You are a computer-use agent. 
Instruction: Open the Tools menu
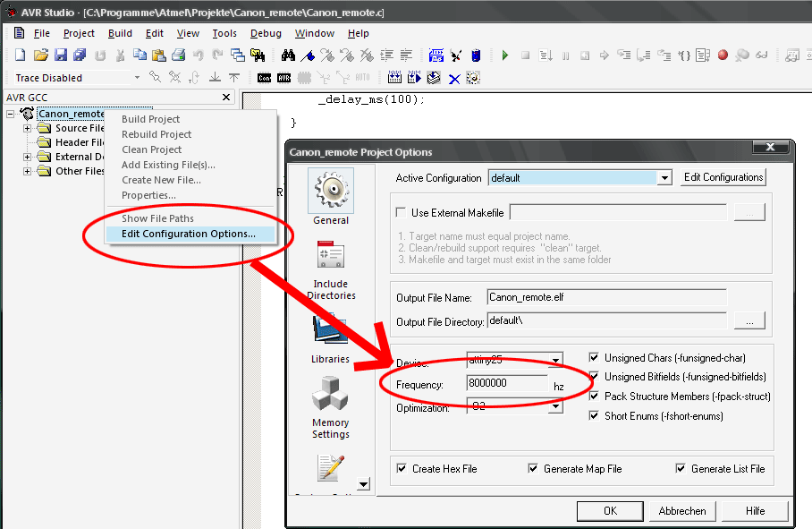(224, 33)
